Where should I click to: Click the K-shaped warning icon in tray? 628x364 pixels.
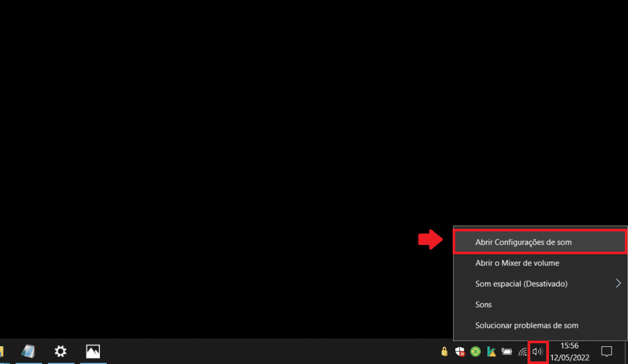tap(491, 352)
